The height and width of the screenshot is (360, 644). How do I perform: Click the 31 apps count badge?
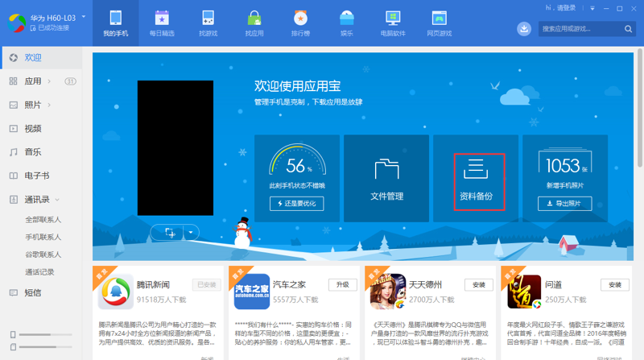[70, 81]
